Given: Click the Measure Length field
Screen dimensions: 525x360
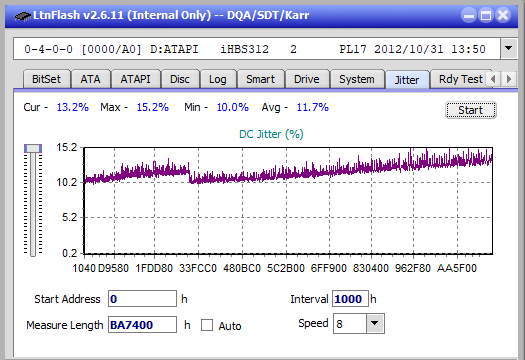Looking at the screenshot, I should pos(142,325).
